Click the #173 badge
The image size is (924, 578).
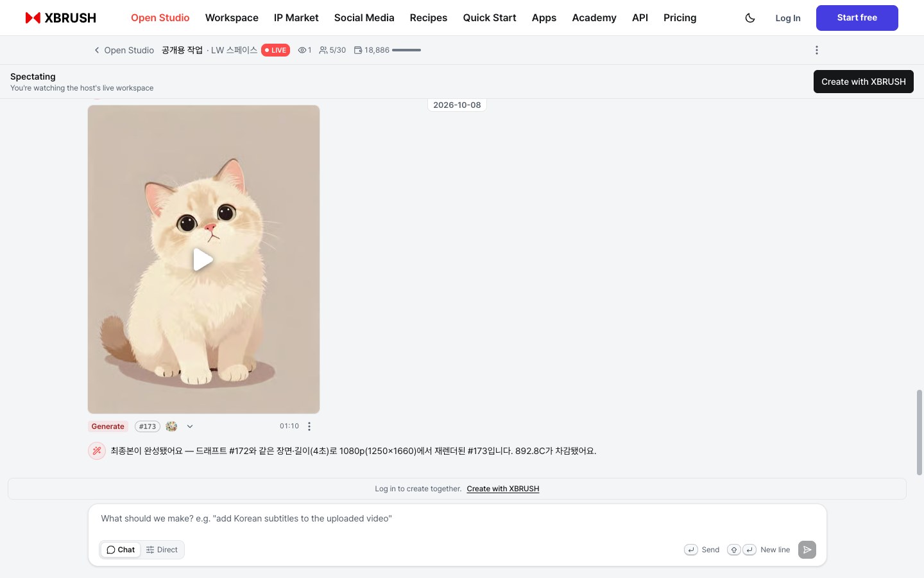point(148,426)
